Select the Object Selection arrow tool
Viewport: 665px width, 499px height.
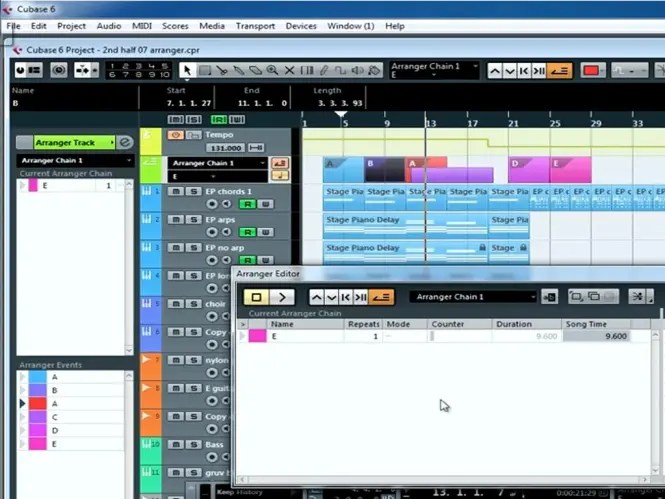click(187, 70)
